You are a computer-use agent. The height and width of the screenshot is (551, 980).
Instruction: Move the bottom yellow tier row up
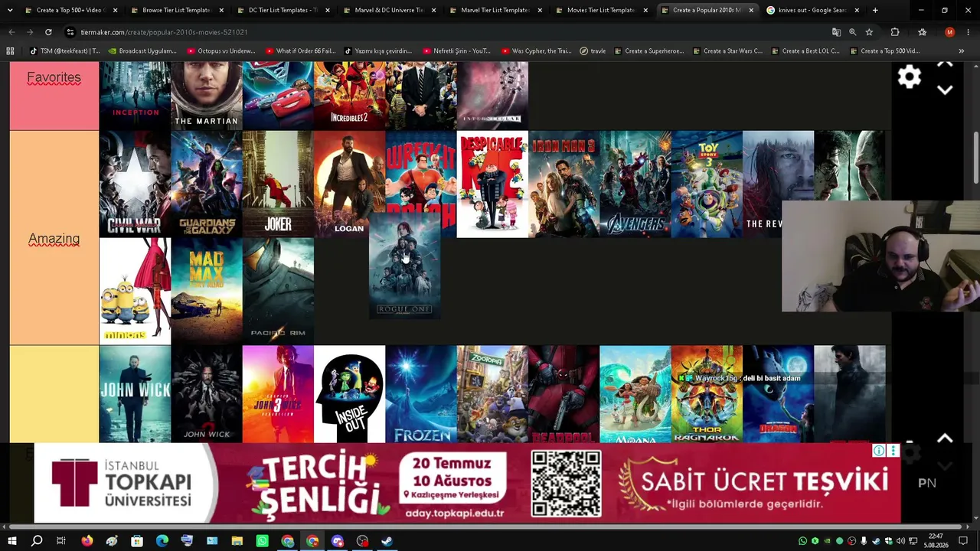point(945,438)
